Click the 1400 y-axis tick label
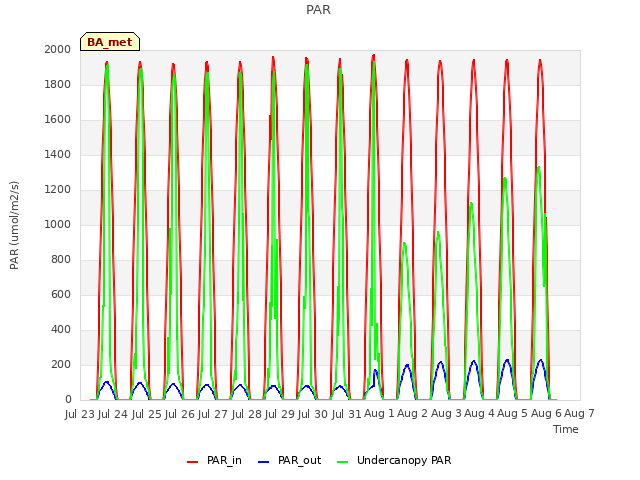 [x=58, y=154]
